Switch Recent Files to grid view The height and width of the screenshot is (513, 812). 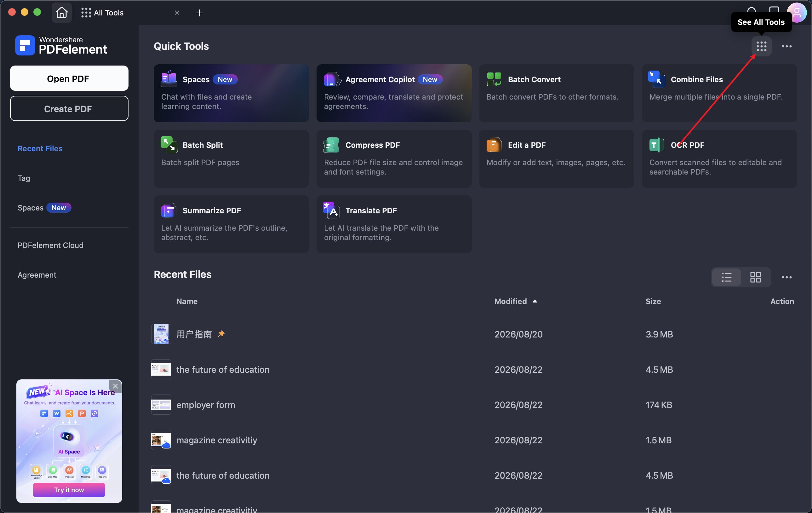pos(755,277)
